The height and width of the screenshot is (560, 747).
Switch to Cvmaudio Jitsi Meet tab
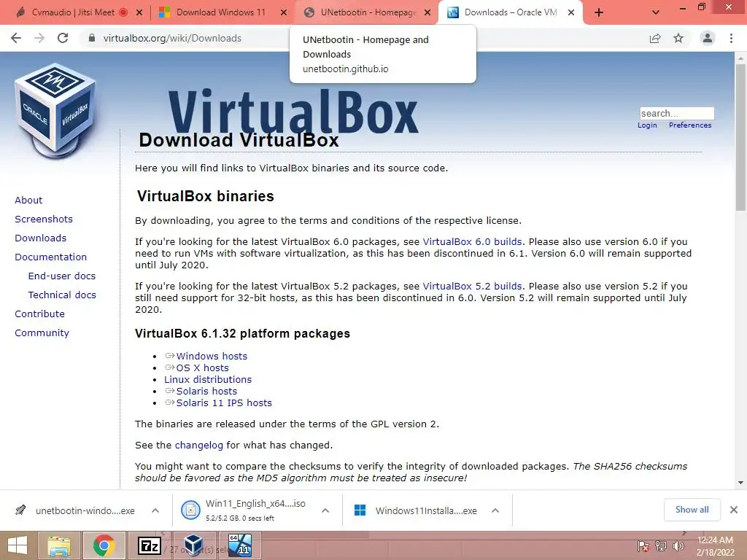[72, 12]
